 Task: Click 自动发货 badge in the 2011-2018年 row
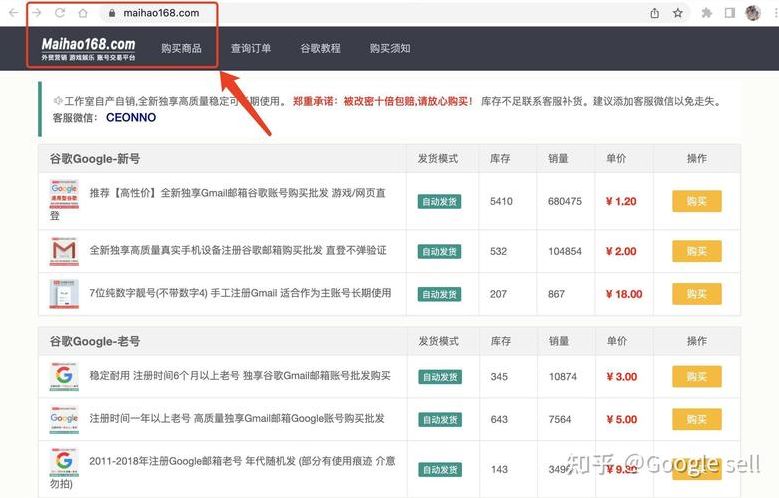pyautogui.click(x=439, y=470)
